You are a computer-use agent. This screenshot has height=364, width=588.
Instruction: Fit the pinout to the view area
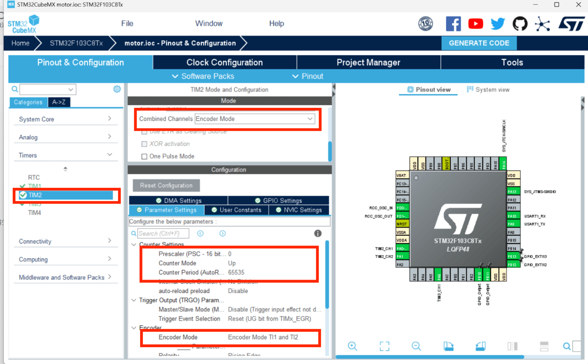(x=384, y=346)
